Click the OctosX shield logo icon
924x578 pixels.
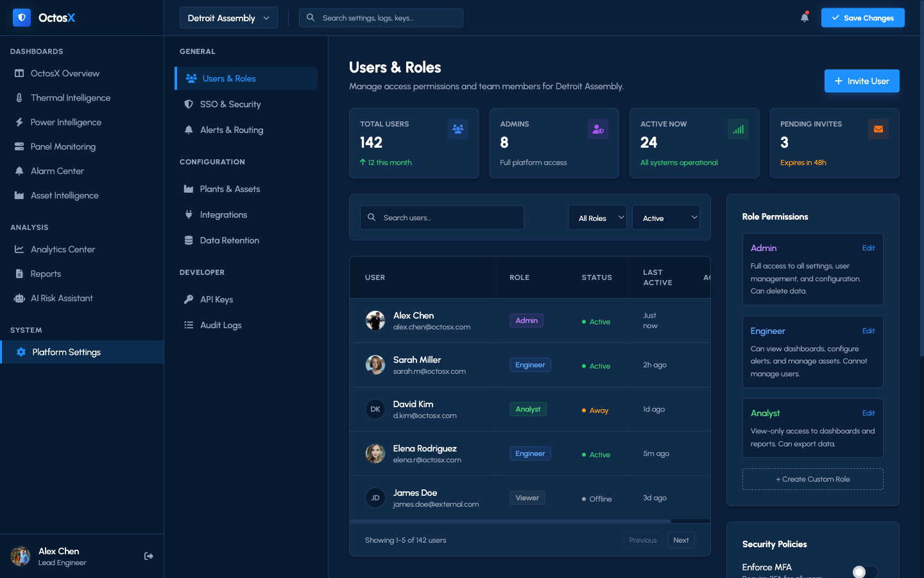22,17
